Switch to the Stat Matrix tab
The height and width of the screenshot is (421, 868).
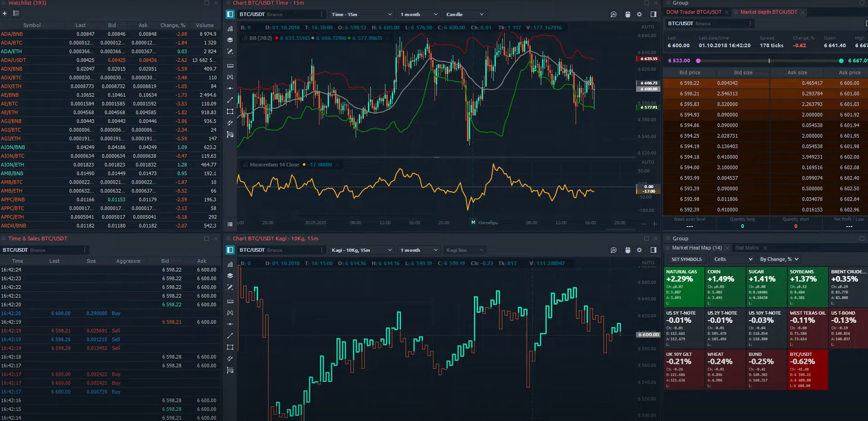pos(747,248)
